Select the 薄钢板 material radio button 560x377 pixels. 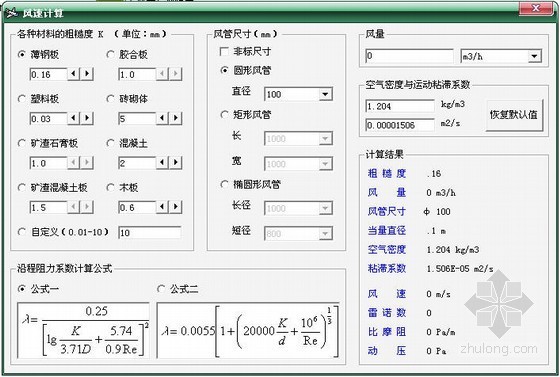coord(22,55)
